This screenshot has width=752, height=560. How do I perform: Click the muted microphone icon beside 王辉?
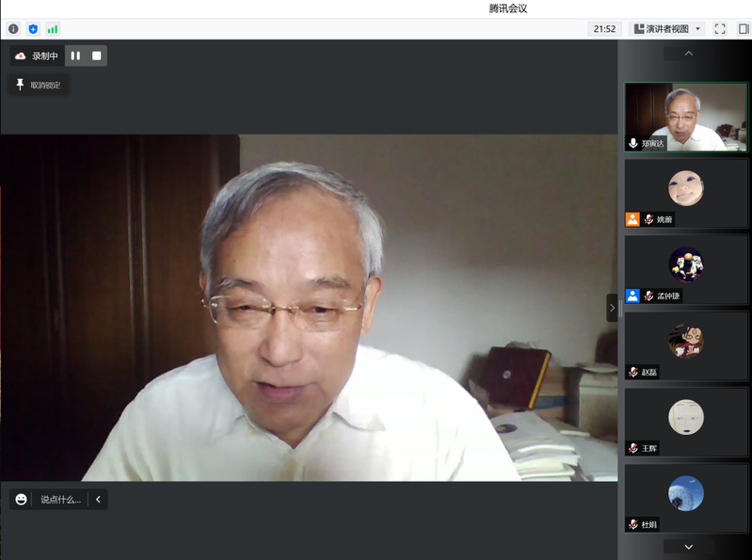pos(633,448)
